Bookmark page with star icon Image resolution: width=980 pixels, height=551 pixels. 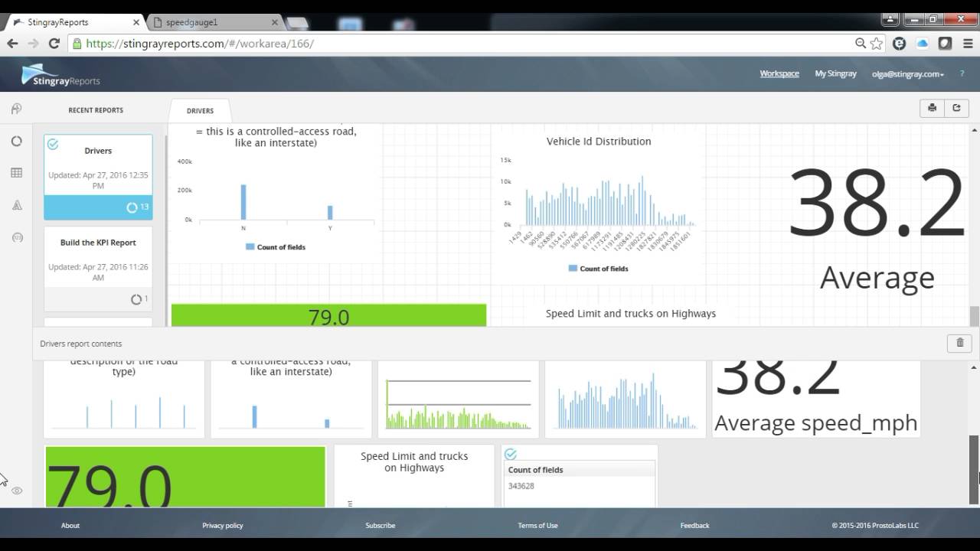click(877, 44)
